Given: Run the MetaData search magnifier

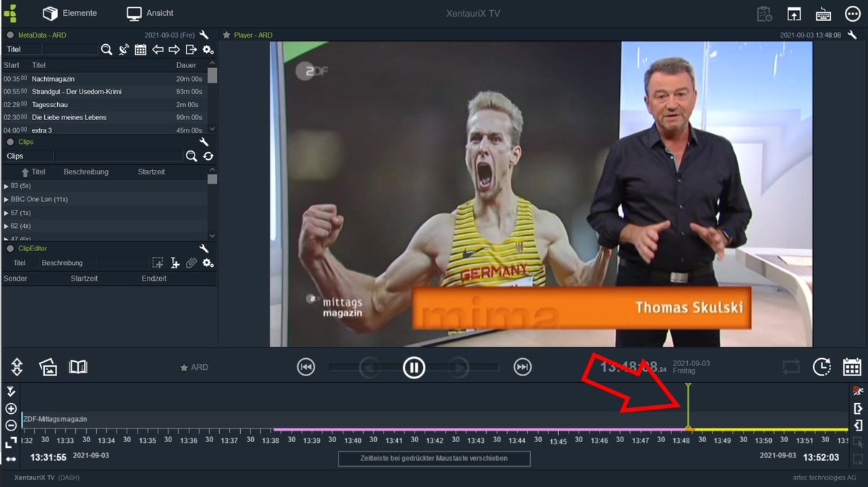Looking at the screenshot, I should [x=106, y=49].
